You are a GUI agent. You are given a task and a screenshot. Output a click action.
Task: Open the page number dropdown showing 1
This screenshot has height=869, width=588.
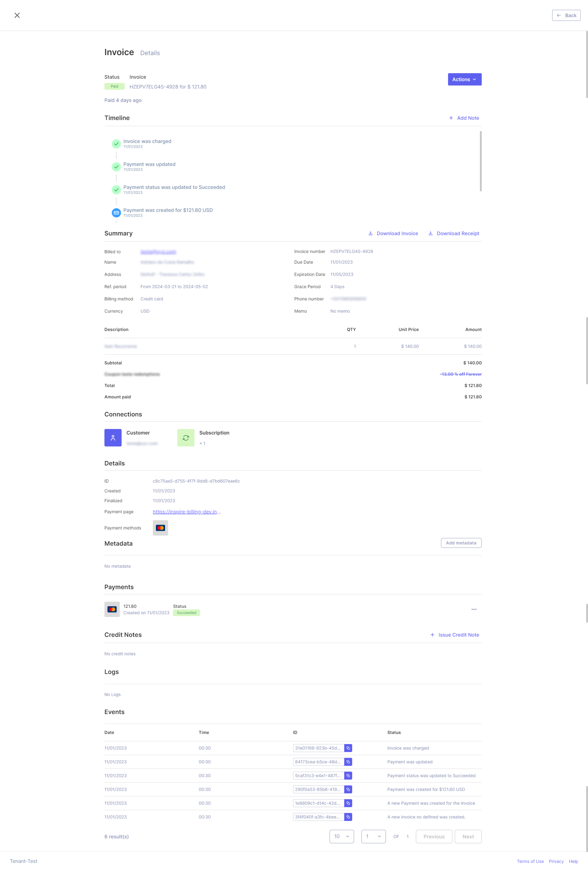pos(373,837)
